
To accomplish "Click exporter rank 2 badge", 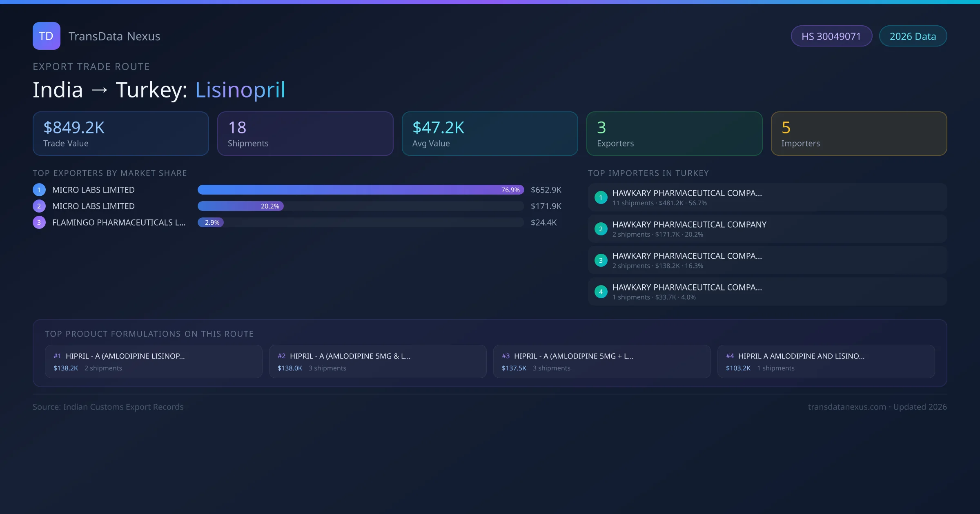I will coord(39,206).
